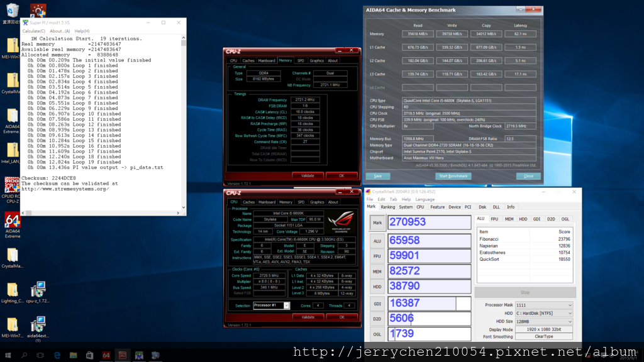Open the Language menu in CrystalMark

pyautogui.click(x=425, y=199)
